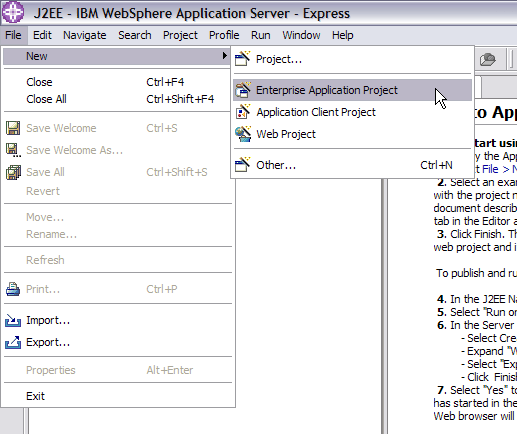The width and height of the screenshot is (517, 434).
Task: Open the File menu
Action: (13, 35)
